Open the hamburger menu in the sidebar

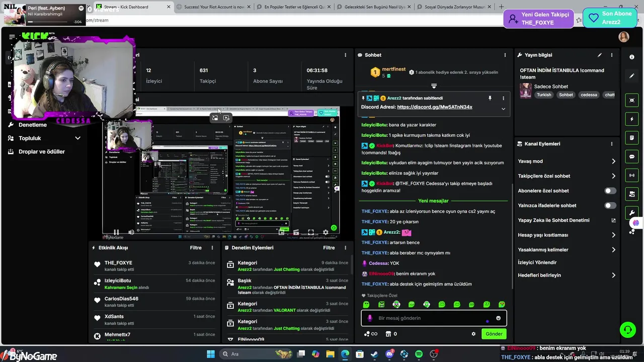[12, 37]
